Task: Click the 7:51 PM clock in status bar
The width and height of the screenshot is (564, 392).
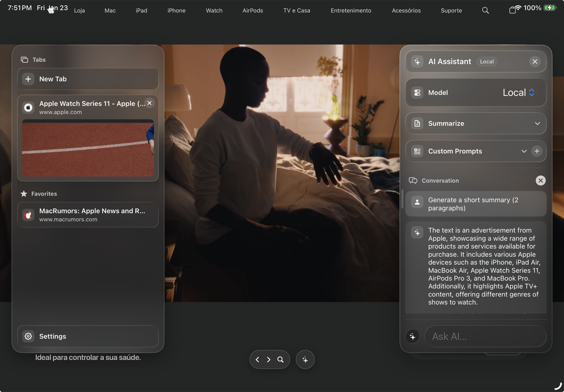Action: point(20,8)
